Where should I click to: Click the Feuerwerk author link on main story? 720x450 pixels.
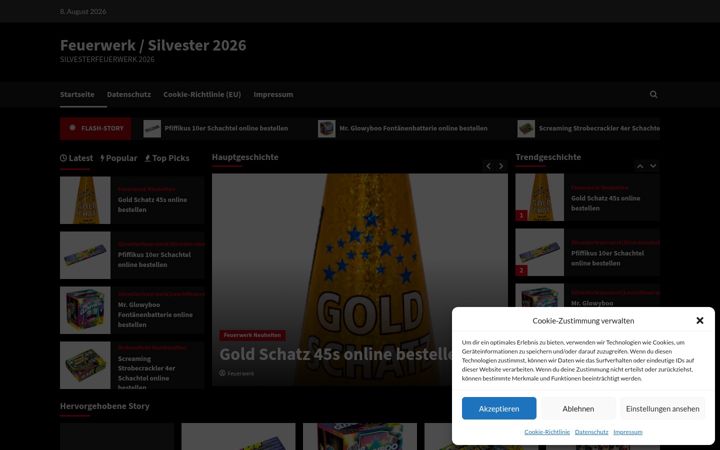(241, 373)
